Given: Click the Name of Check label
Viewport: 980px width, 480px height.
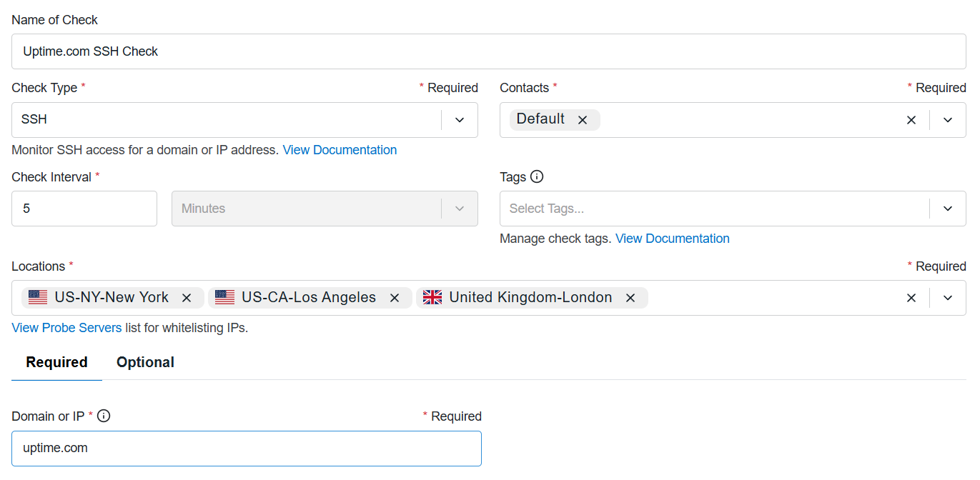Looking at the screenshot, I should pos(54,20).
